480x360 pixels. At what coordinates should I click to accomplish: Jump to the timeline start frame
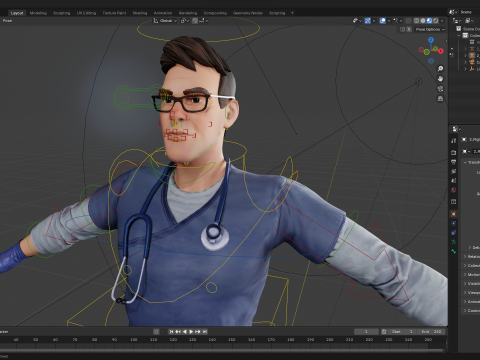[171, 332]
